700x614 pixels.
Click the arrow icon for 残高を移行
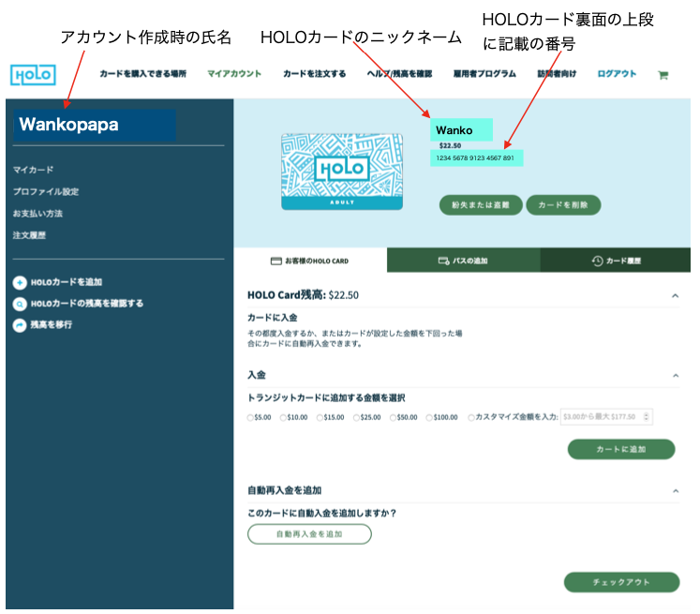[x=20, y=325]
